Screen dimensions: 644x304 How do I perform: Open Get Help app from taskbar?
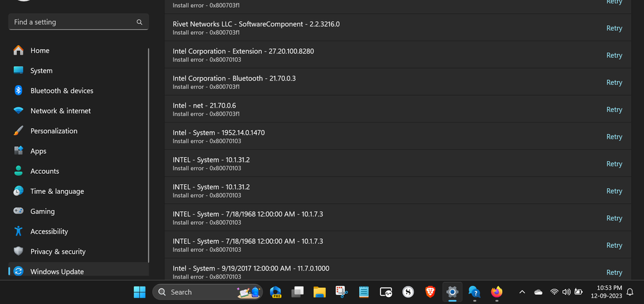474,292
